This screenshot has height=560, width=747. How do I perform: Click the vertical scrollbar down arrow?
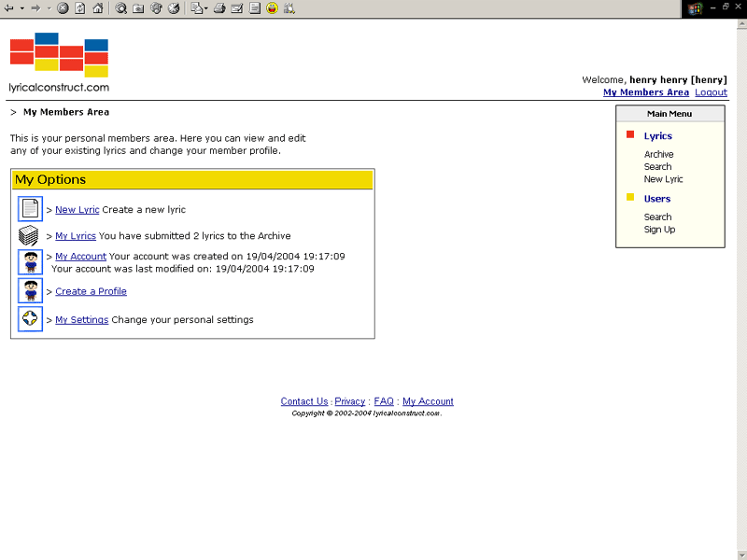tap(741, 555)
